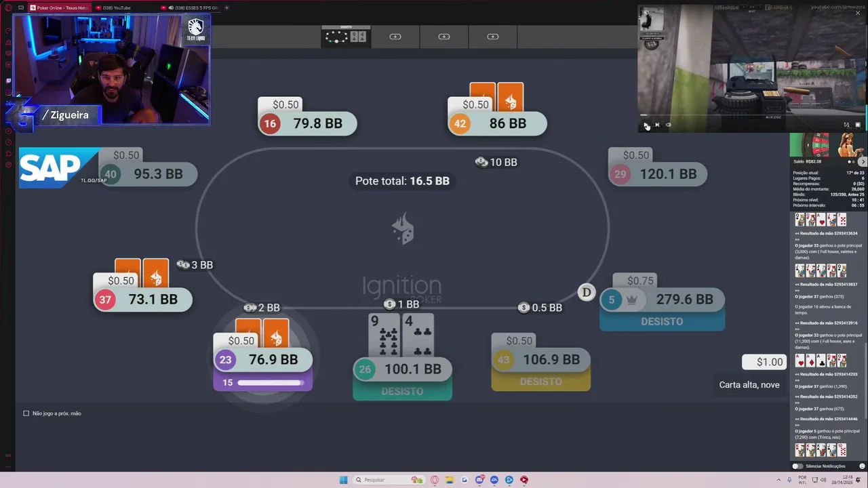The height and width of the screenshot is (488, 868).
Task: Open the roulette promo thumbnail
Action: [809, 145]
